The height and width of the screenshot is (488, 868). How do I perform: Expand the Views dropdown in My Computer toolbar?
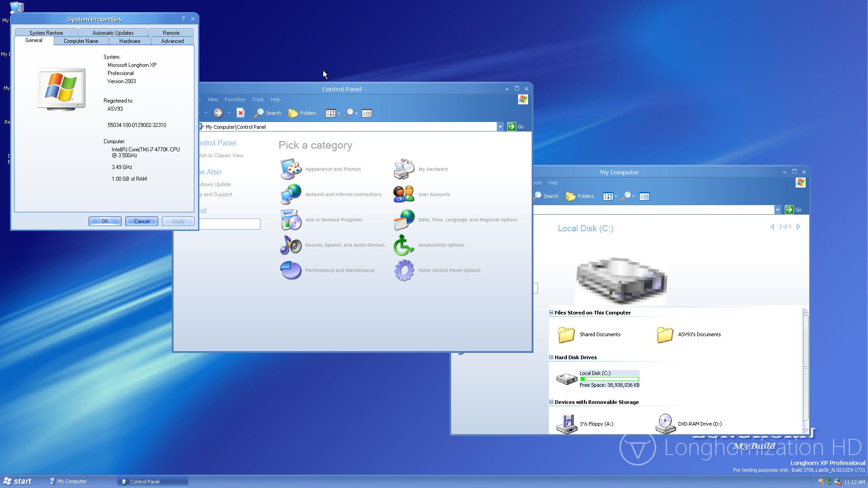[x=616, y=197]
